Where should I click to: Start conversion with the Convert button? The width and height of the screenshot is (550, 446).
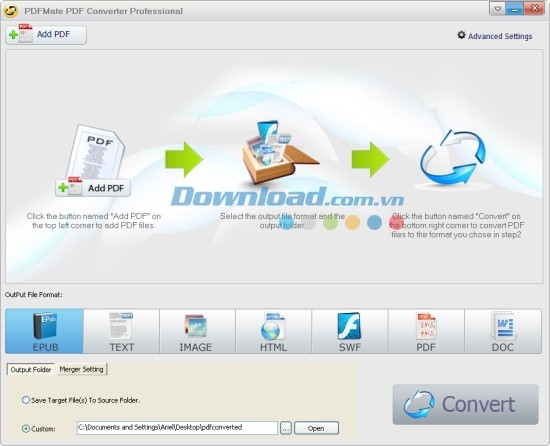[465, 404]
